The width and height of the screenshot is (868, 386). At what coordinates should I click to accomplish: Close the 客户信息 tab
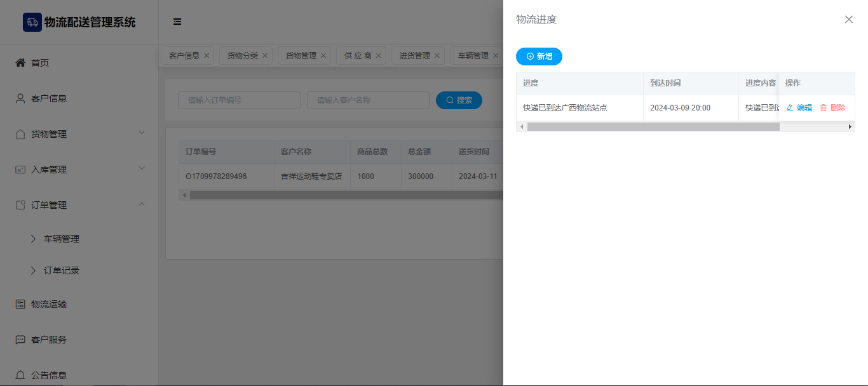pyautogui.click(x=207, y=56)
